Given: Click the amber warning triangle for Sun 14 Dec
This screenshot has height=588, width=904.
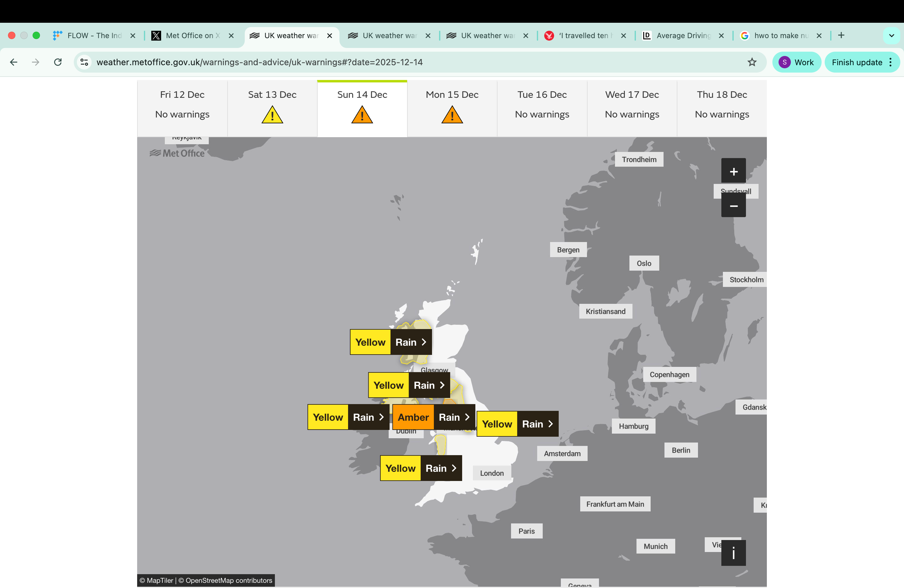Looking at the screenshot, I should click(362, 114).
